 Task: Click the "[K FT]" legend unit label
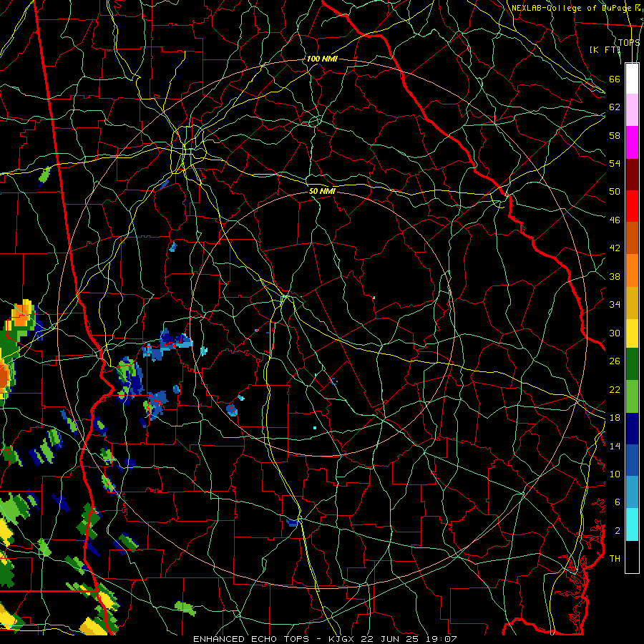coord(605,49)
